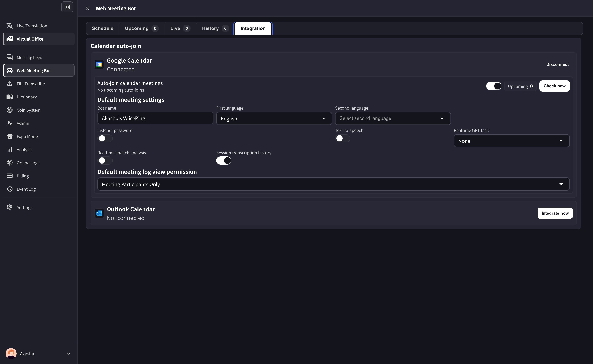Click the Billing card icon
Screen dimensions: 593x364
tap(10, 176)
